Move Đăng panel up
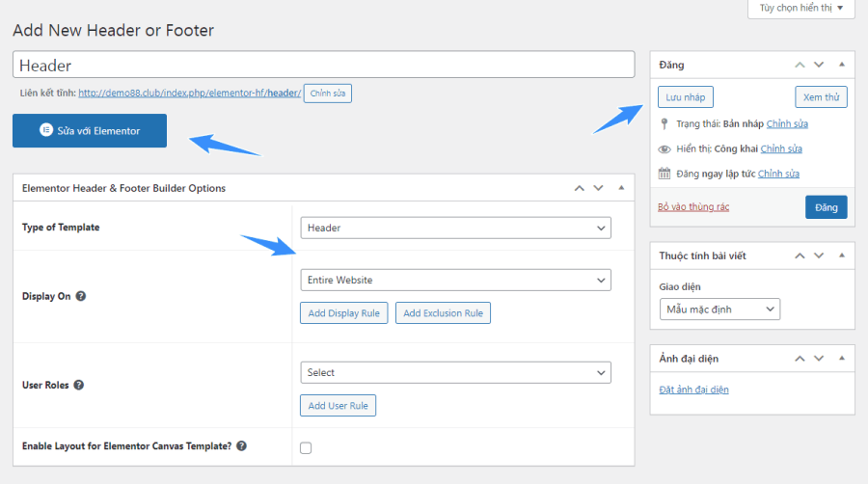The image size is (868, 484). (x=800, y=65)
